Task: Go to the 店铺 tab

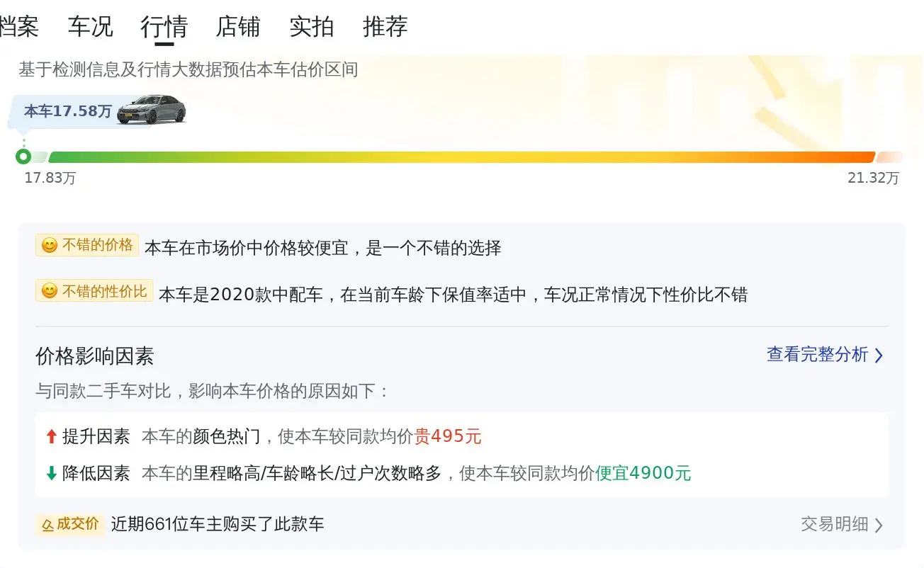Action: [238, 27]
